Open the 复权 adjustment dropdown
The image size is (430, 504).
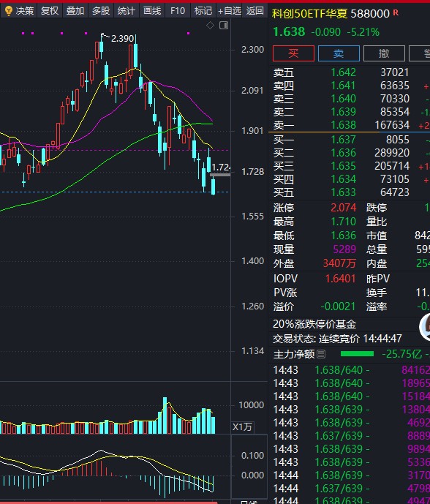click(x=50, y=11)
